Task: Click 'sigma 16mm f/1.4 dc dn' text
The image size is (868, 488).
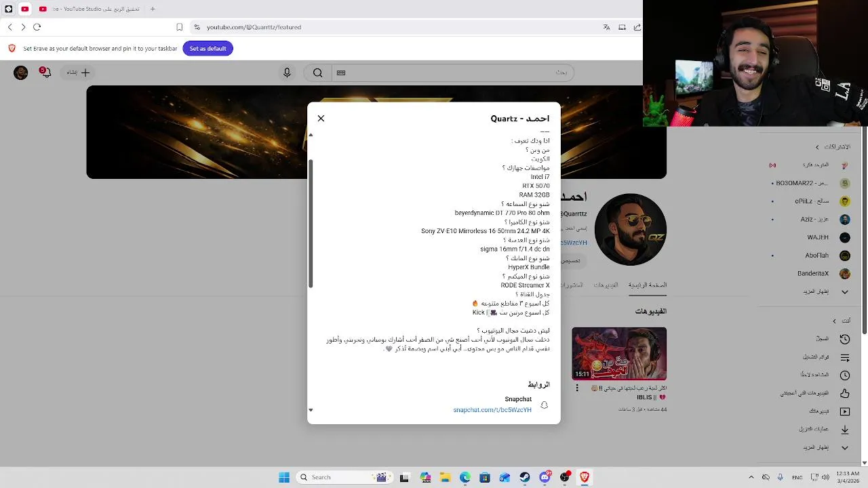Action: 515,249
